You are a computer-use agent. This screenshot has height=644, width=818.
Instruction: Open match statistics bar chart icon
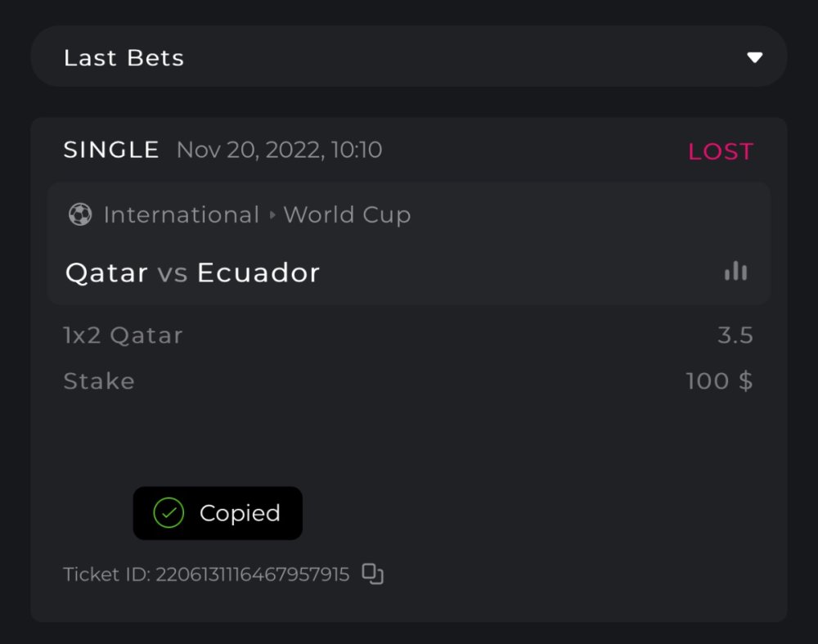coord(735,272)
